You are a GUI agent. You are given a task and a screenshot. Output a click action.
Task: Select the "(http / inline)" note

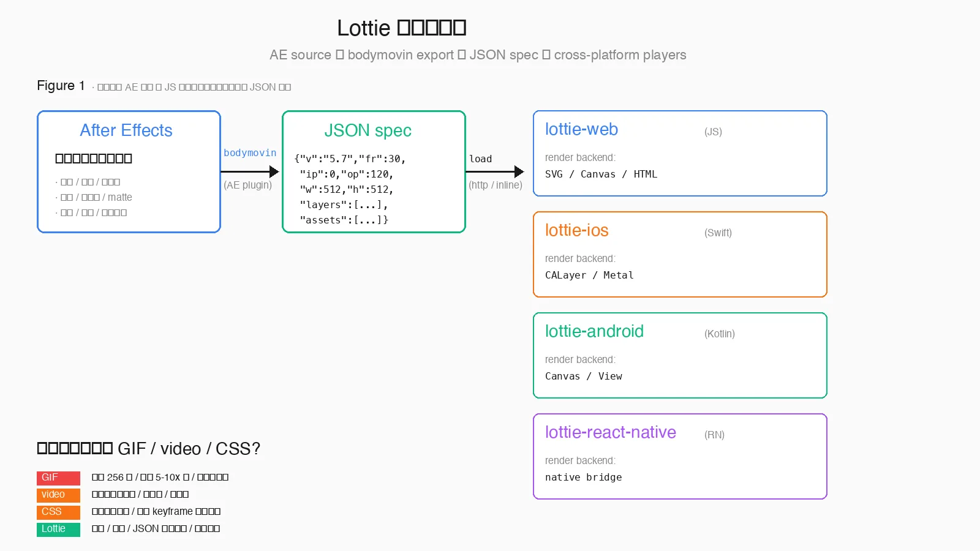pyautogui.click(x=496, y=185)
